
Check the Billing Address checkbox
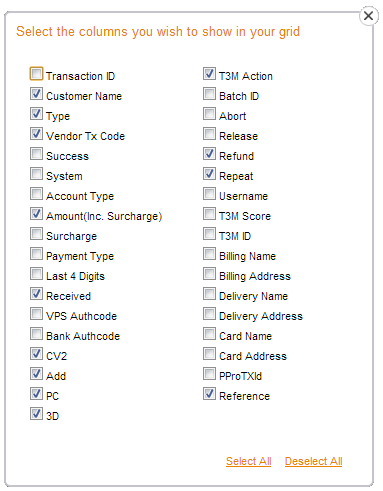[x=209, y=274]
